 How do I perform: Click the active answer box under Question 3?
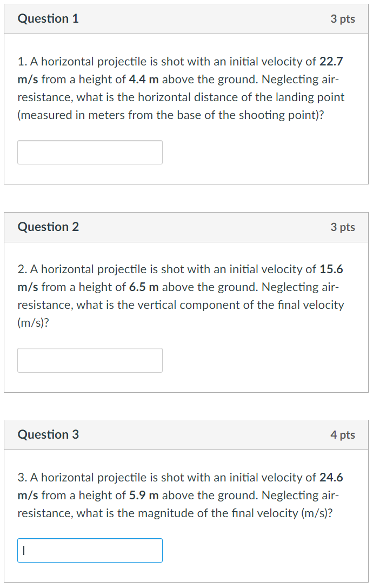click(x=90, y=550)
